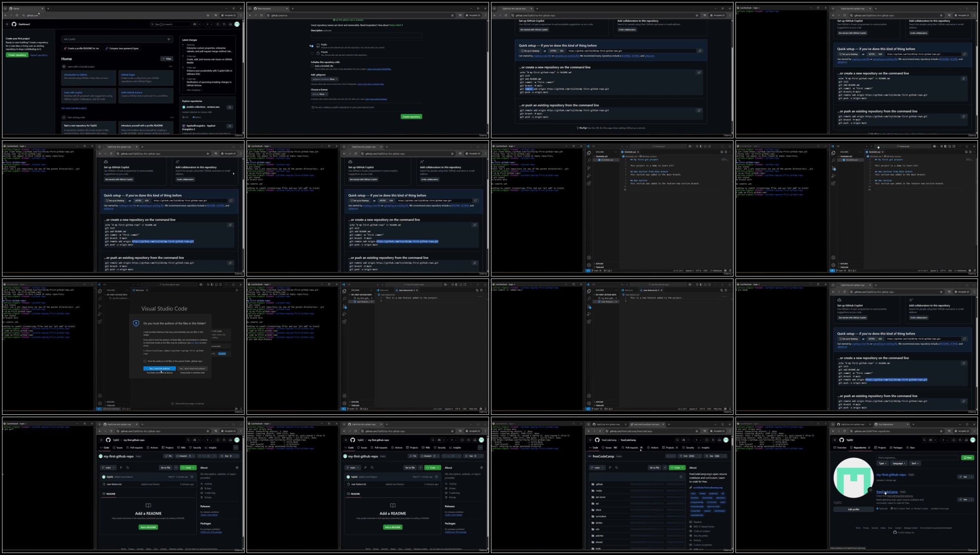Tick the Add a README file checkbox
This screenshot has height=555, width=980.
click(x=312, y=66)
